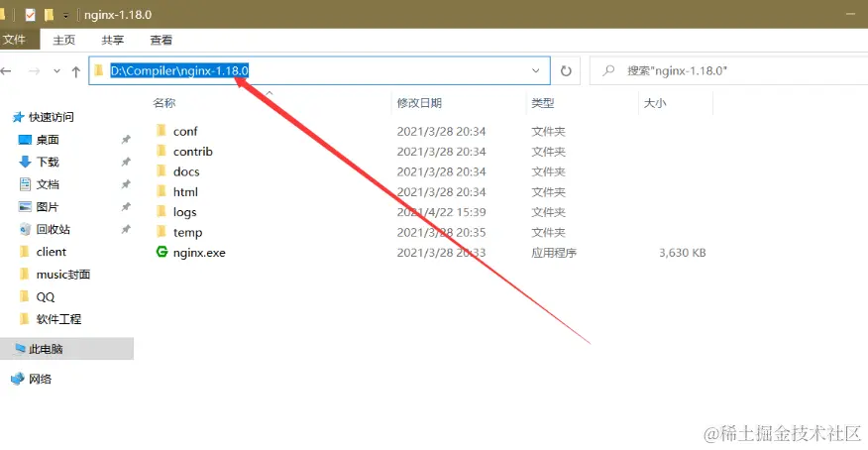Open 文档 in quick access
The image size is (868, 450).
(x=48, y=184)
